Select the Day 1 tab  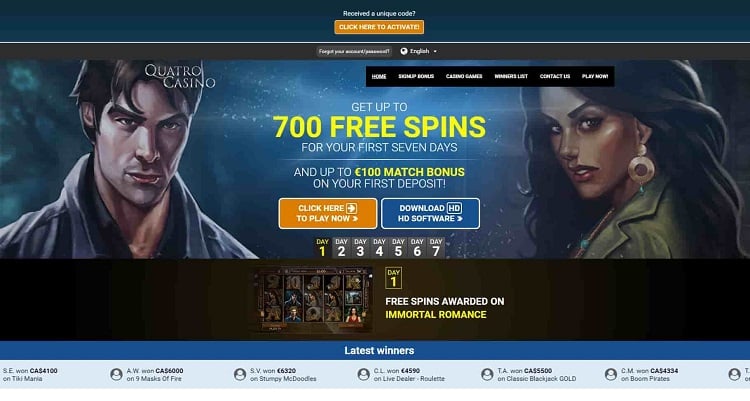click(322, 248)
